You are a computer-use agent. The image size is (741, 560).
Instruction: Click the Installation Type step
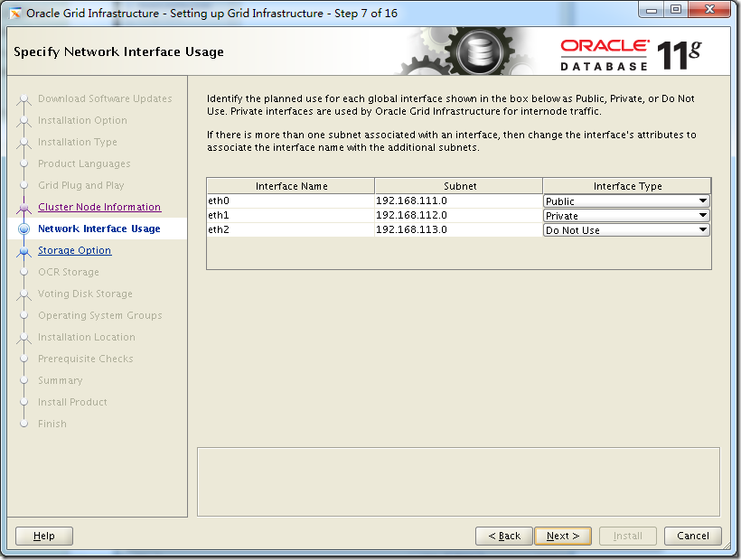click(x=78, y=142)
